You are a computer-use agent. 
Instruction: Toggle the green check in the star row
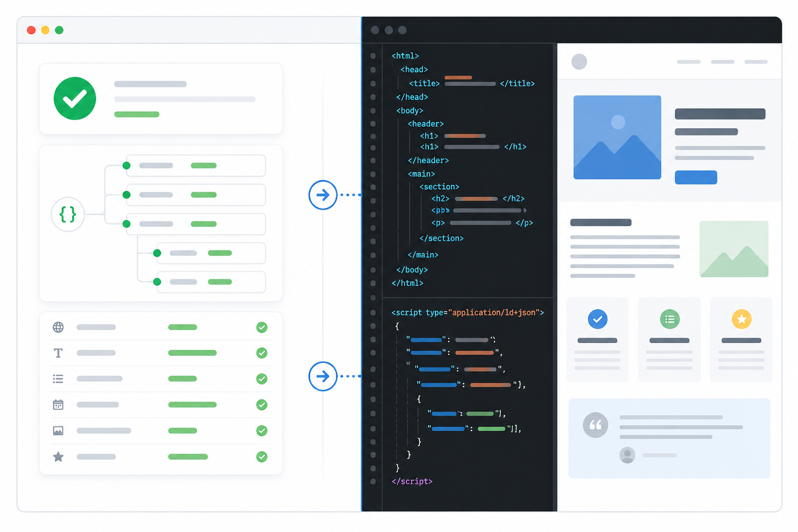pos(262,457)
